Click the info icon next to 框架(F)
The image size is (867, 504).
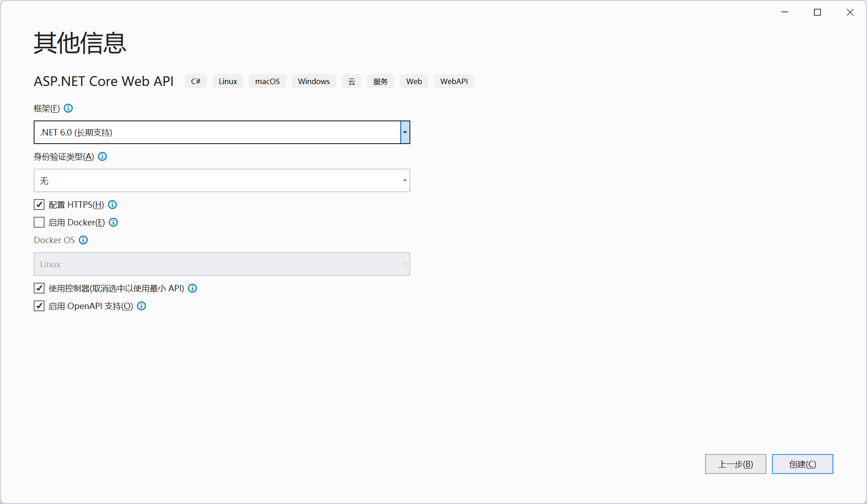coord(68,108)
